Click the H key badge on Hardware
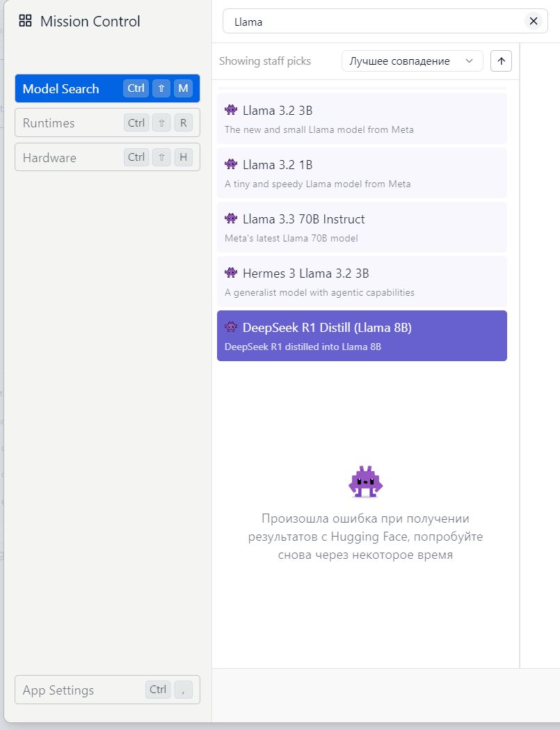The height and width of the screenshot is (730, 560). [184, 157]
